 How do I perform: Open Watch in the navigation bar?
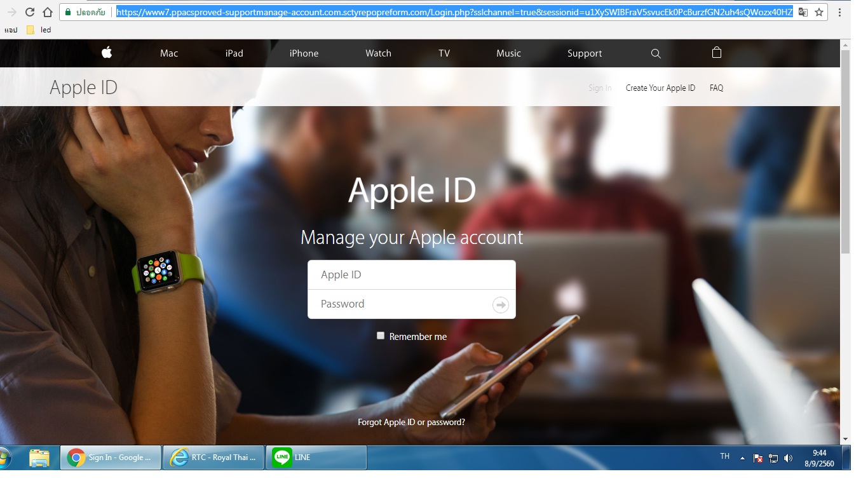coord(378,53)
